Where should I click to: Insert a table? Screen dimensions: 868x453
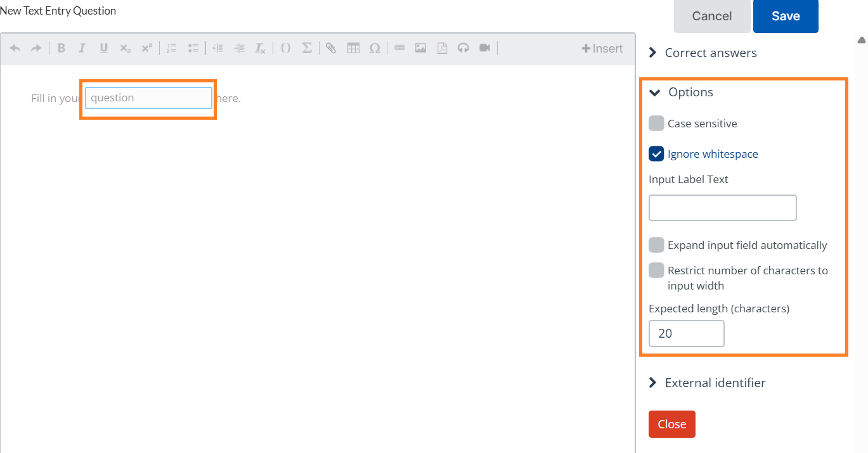(353, 48)
